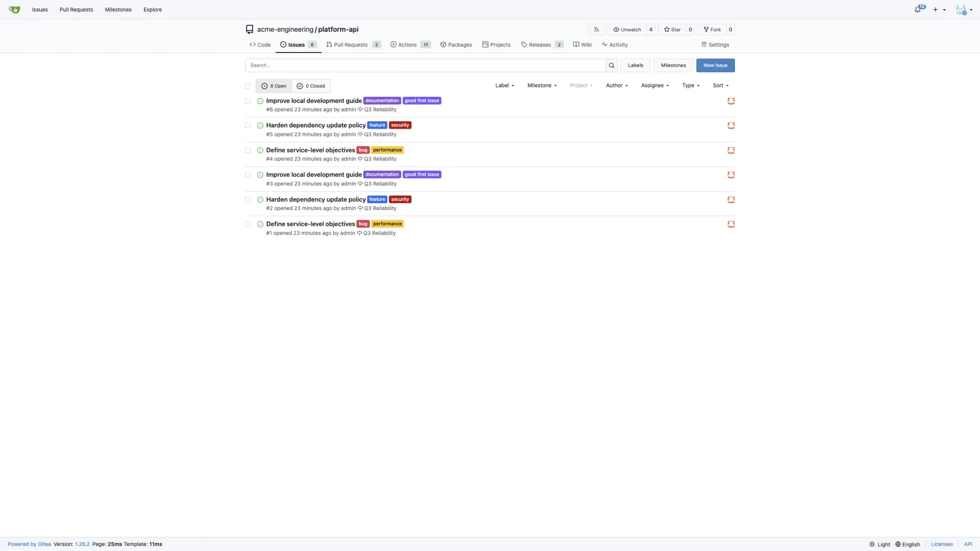Switch to the Packages tab
The image size is (980, 551).
pyautogui.click(x=456, y=45)
